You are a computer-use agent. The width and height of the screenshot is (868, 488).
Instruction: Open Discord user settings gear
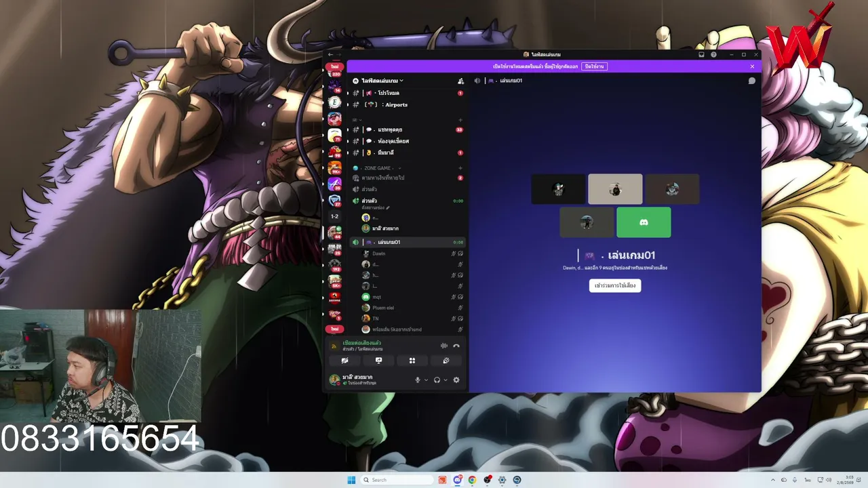pyautogui.click(x=456, y=380)
